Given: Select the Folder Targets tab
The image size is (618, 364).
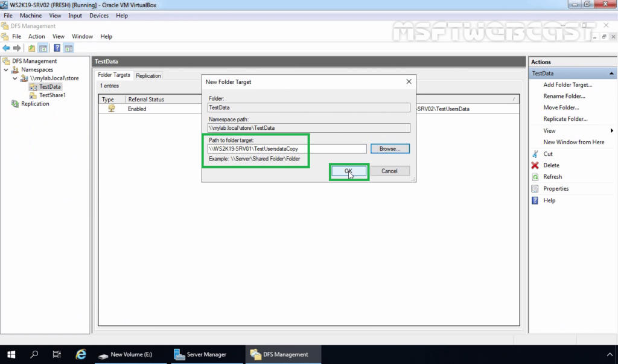Looking at the screenshot, I should click(114, 75).
